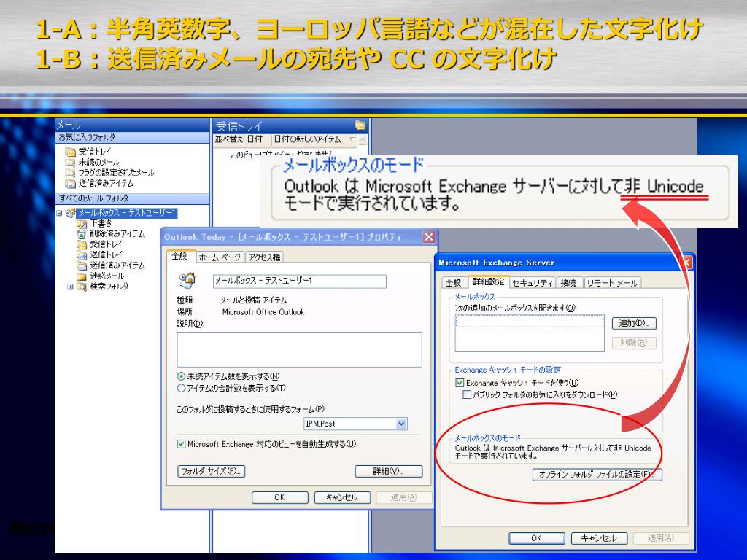Click OK in the Microsoft Exchange Server dialog
The image size is (747, 560).
click(537, 538)
